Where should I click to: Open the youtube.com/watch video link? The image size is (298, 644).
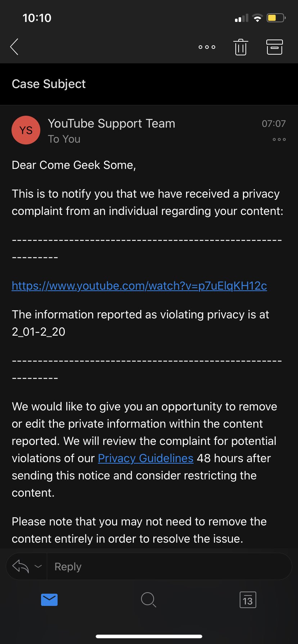click(139, 286)
